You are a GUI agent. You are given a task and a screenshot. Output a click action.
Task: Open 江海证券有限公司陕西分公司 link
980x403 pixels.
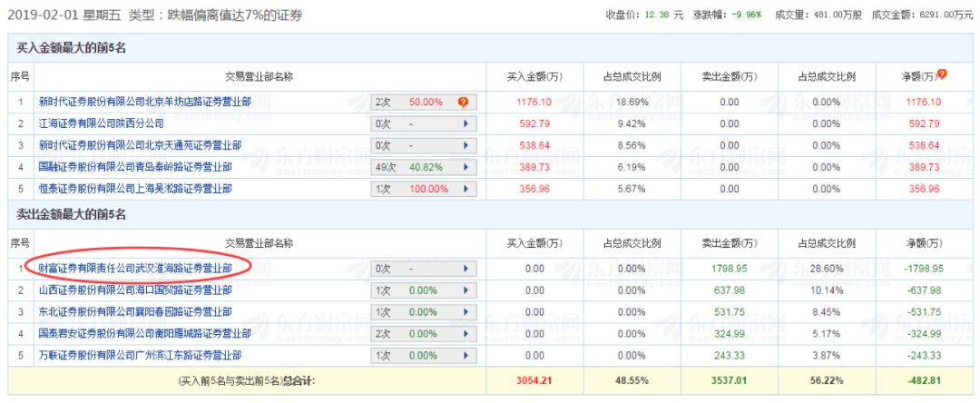coord(102,123)
